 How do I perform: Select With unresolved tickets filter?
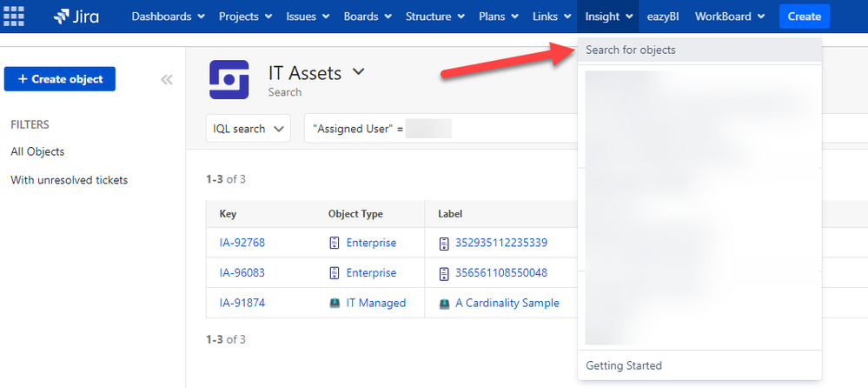point(70,179)
